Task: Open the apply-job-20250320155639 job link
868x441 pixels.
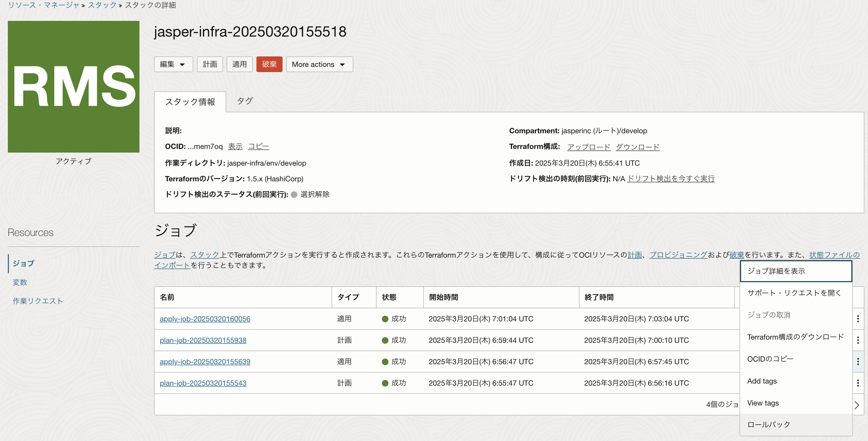Action: coord(205,361)
